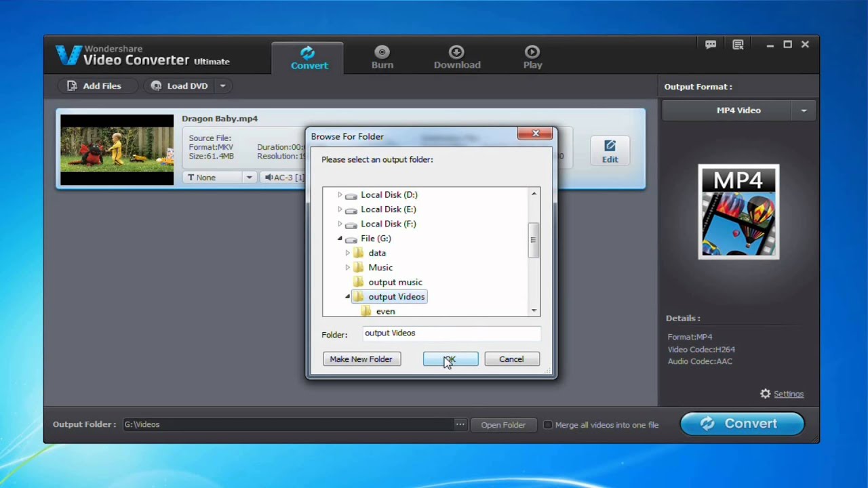Click the Load DVD button

(x=180, y=86)
